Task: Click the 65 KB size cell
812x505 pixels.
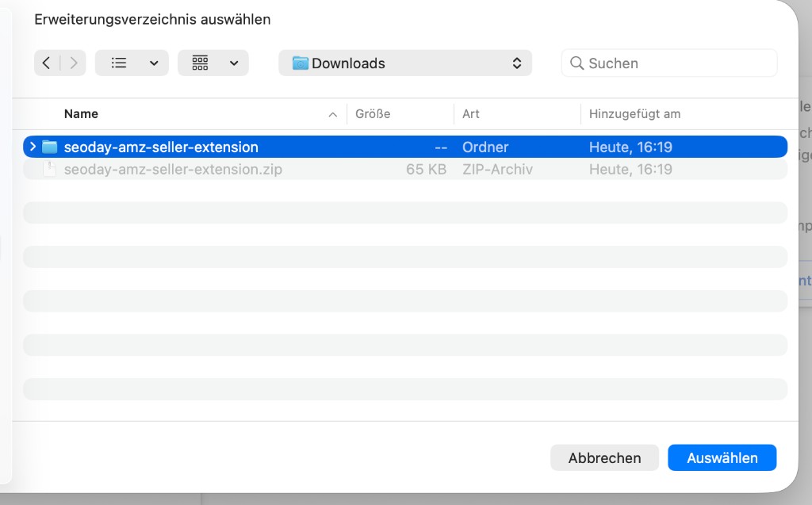Action: (426, 170)
